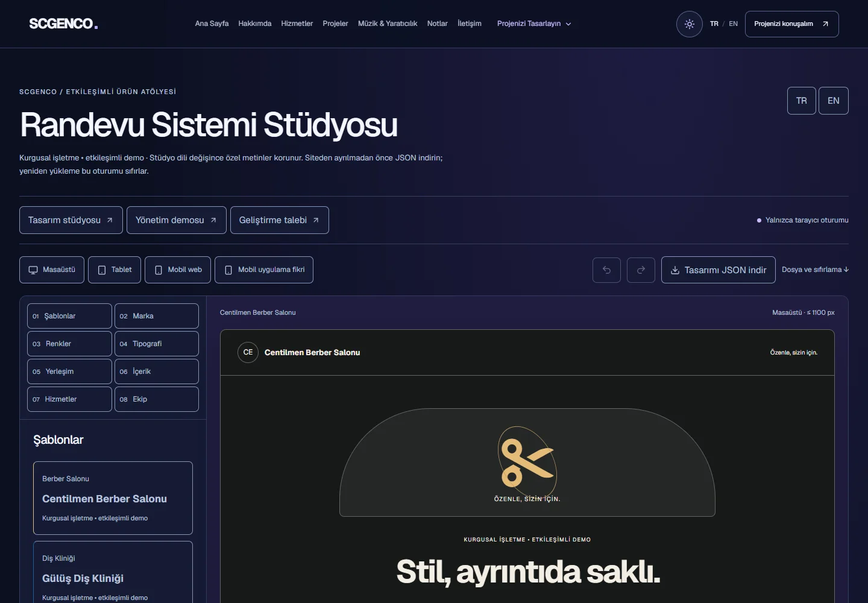Select the large TR studio language button

click(x=802, y=101)
